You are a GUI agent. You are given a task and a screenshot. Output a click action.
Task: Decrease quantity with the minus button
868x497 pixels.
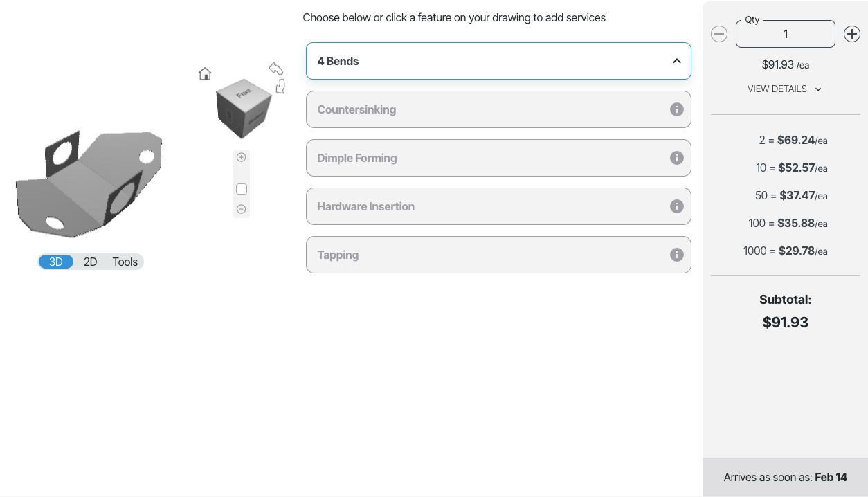pos(719,34)
